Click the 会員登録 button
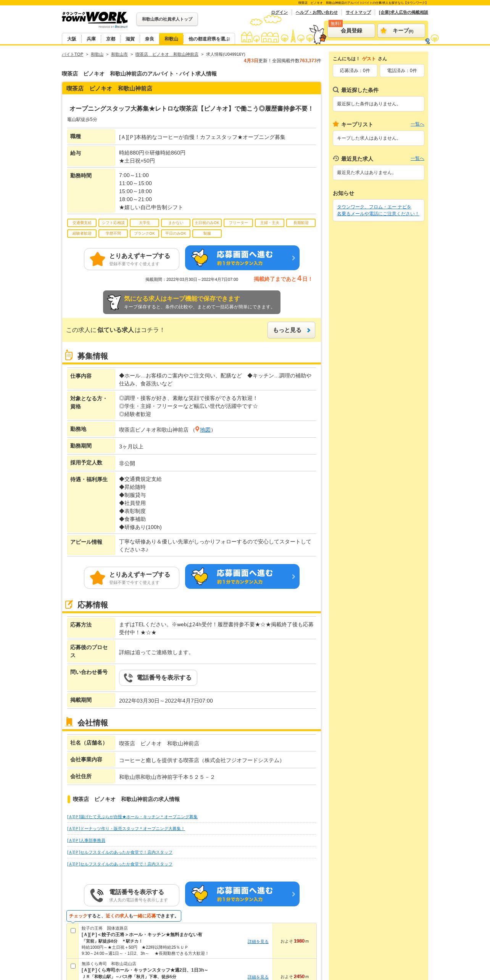 (x=351, y=31)
